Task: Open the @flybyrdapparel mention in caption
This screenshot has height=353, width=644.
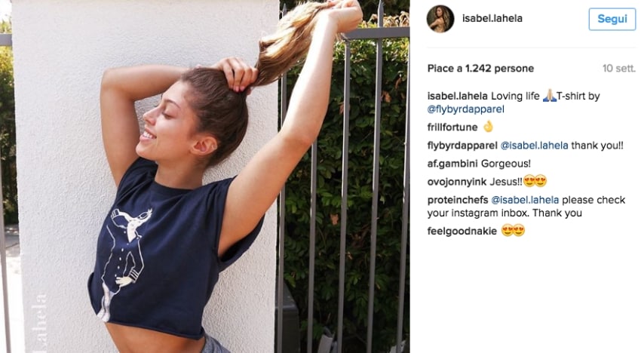Action: pyautogui.click(x=466, y=109)
